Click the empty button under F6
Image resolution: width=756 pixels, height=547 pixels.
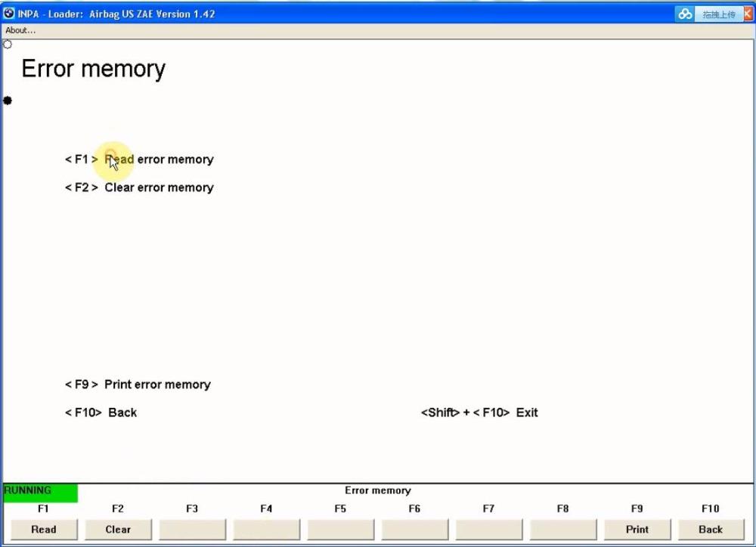click(x=414, y=529)
